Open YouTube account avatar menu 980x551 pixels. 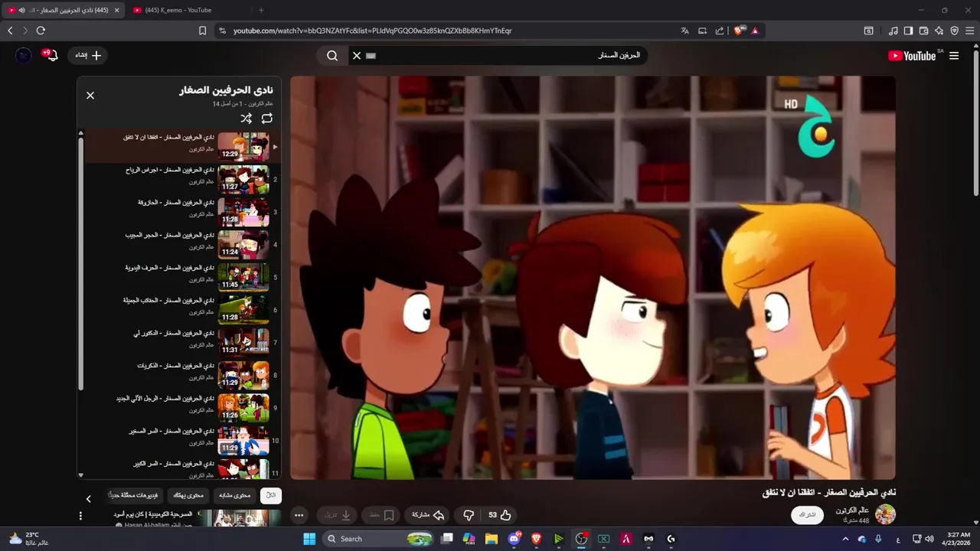coord(24,55)
